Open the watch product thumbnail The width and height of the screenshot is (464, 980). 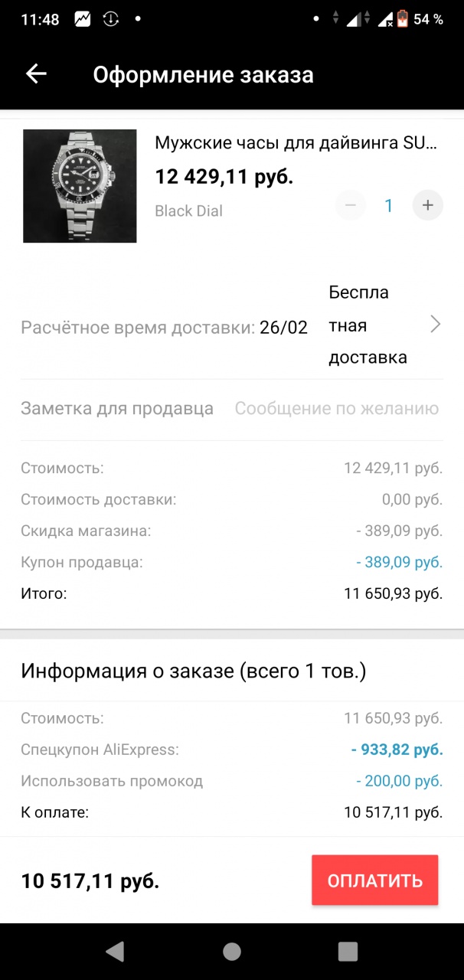pyautogui.click(x=80, y=186)
